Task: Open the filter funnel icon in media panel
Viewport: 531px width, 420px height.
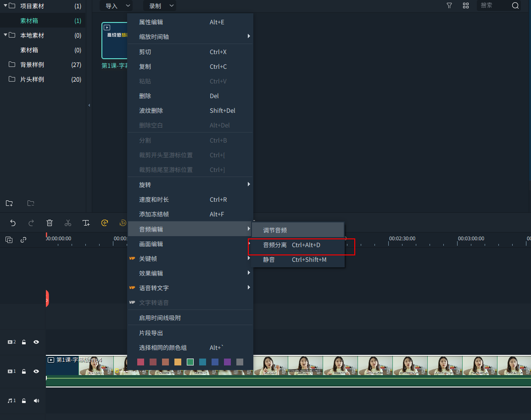Action: [449, 6]
